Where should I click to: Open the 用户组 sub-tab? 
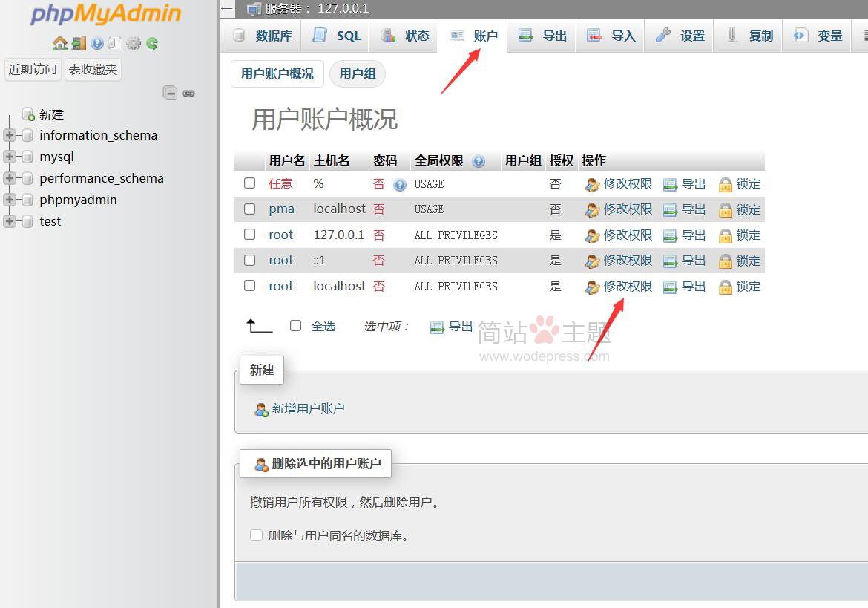coord(358,73)
